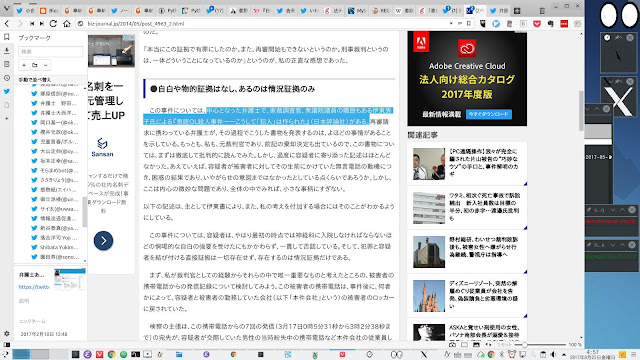This screenshot has width=640, height=360.
Task: Focus the bookmark search field
Action: point(50,51)
